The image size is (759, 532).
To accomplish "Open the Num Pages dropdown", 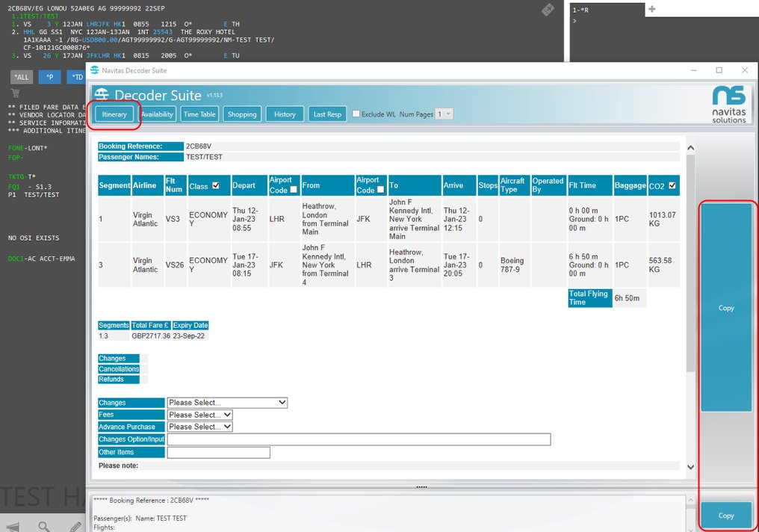I will [x=444, y=114].
